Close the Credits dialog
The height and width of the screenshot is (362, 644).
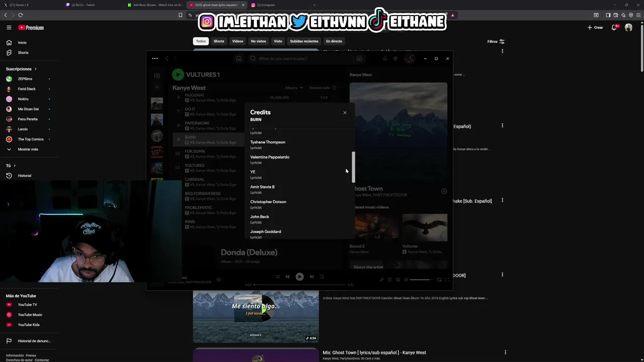[345, 113]
